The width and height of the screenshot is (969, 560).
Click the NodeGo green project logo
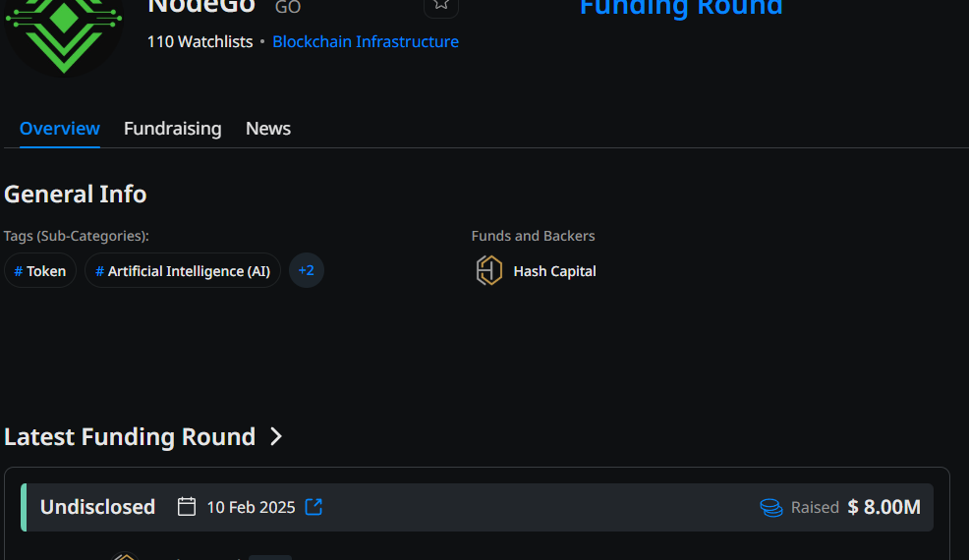coord(64,29)
